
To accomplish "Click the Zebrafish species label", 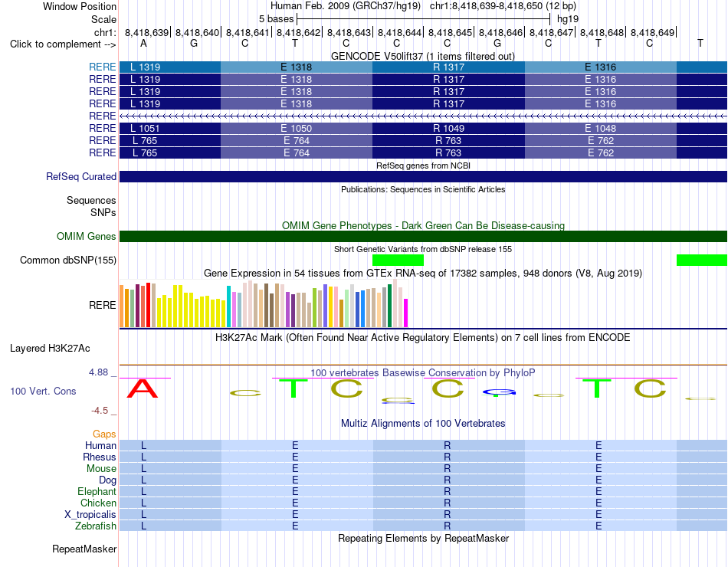I will pyautogui.click(x=96, y=526).
